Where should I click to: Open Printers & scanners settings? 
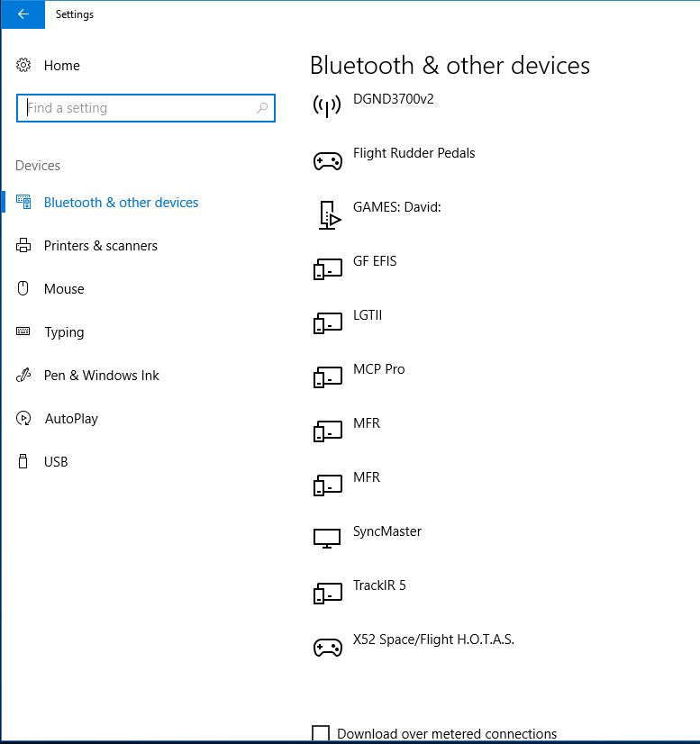click(x=100, y=246)
